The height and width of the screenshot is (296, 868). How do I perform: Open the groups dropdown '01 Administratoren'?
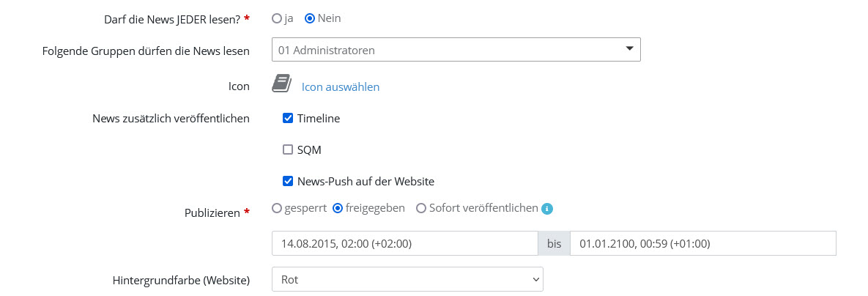tap(447, 50)
